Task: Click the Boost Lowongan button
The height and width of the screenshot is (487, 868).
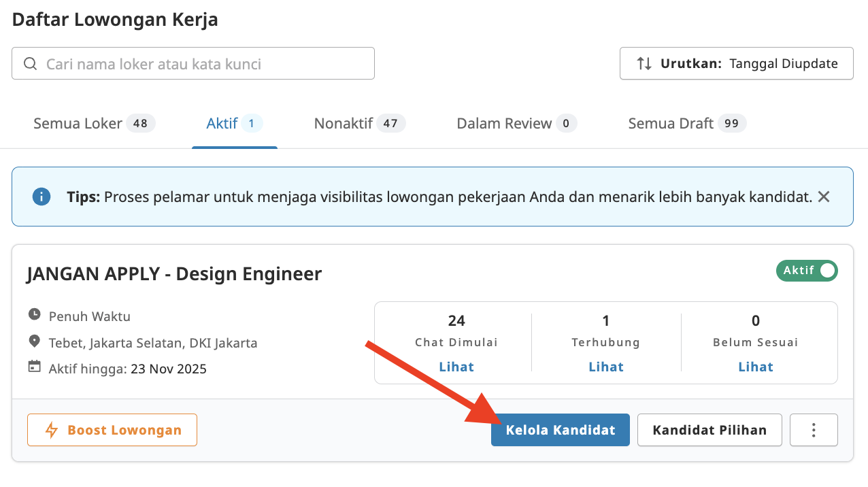Action: (x=112, y=429)
